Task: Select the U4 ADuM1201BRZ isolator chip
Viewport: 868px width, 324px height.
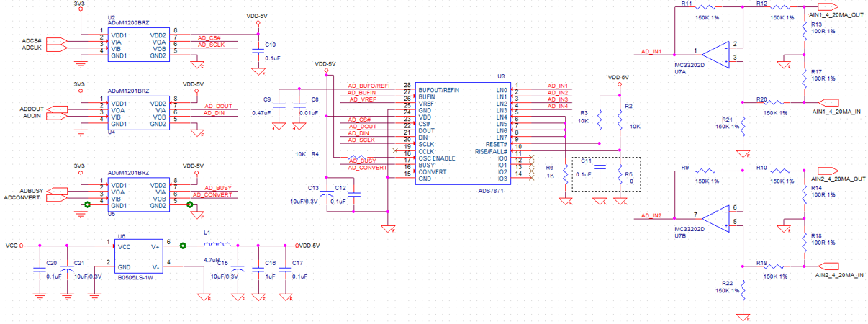Action: (138, 113)
